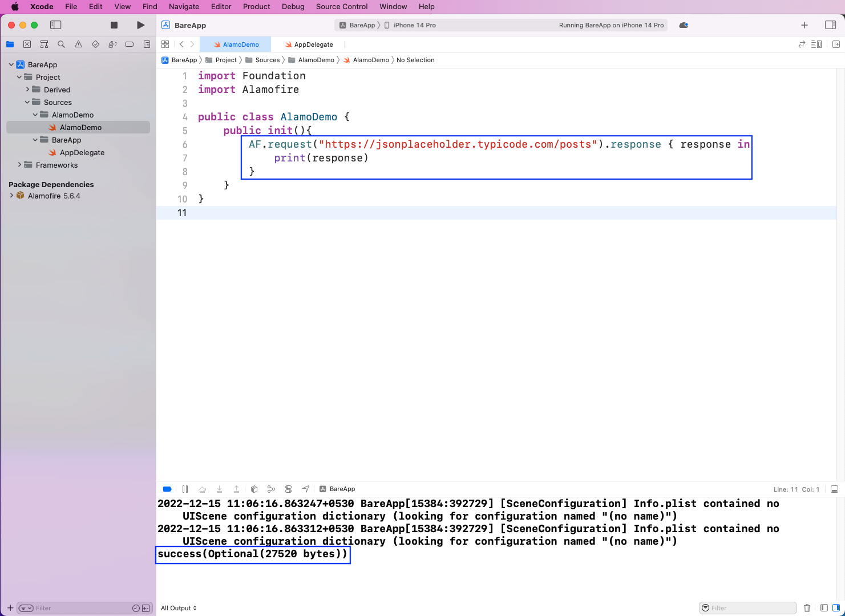
Task: Collapse the BareApp project root
Action: click(x=11, y=64)
